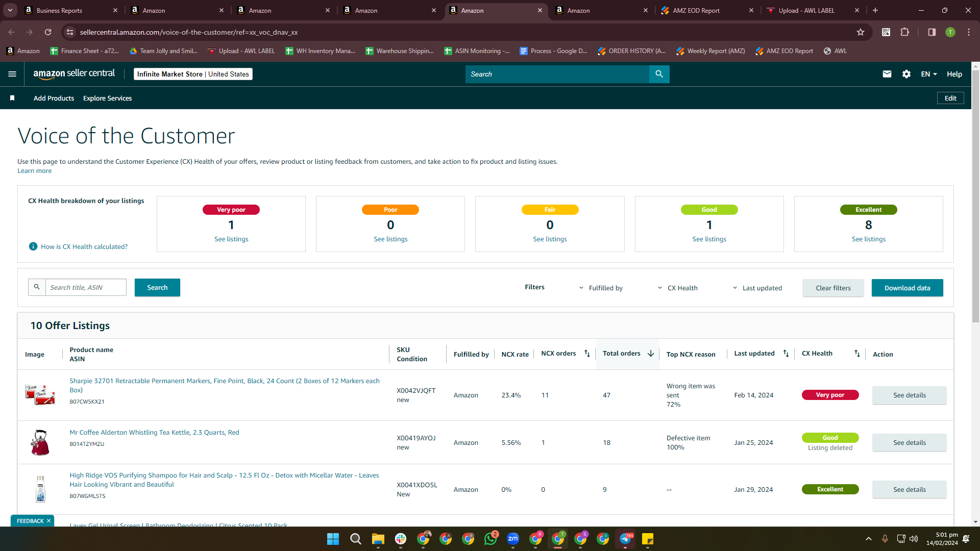Sort by CX Health arrows icon
Screen dimensions: 980x551
point(857,354)
